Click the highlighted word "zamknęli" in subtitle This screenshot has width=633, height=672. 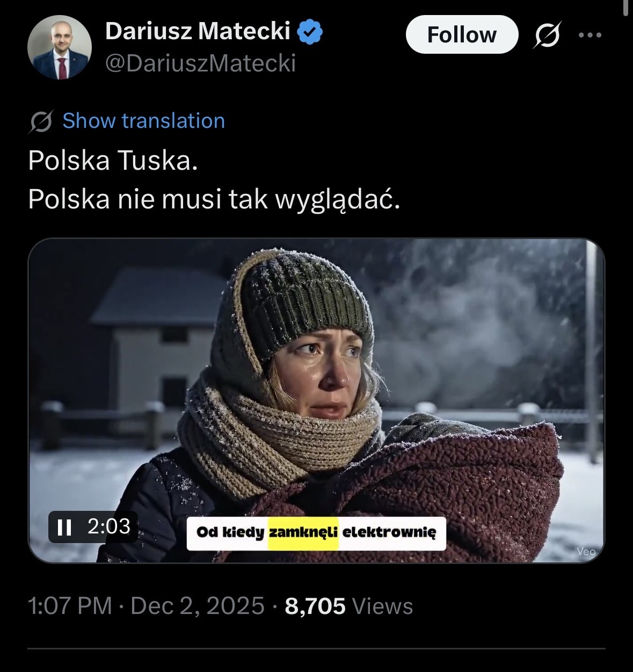tap(303, 533)
